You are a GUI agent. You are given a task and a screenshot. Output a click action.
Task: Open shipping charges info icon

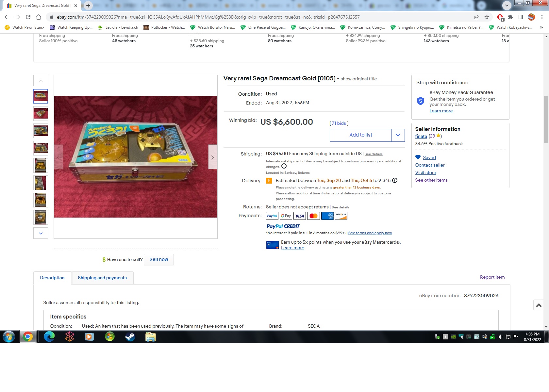click(x=284, y=166)
